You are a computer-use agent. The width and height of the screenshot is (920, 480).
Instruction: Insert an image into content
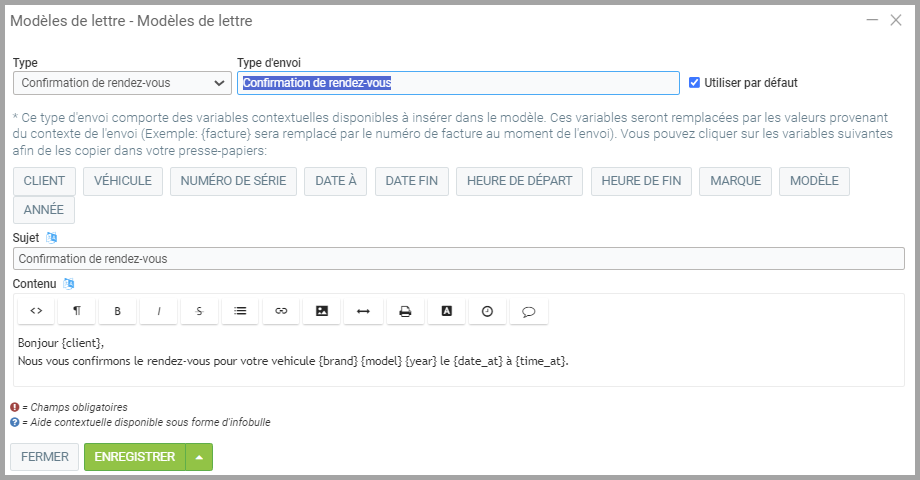[x=322, y=311]
